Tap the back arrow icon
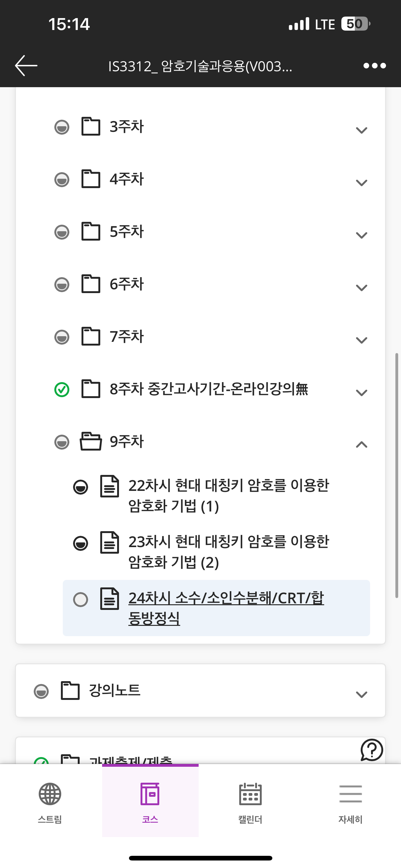Viewport: 401px width, 868px height. point(26,65)
